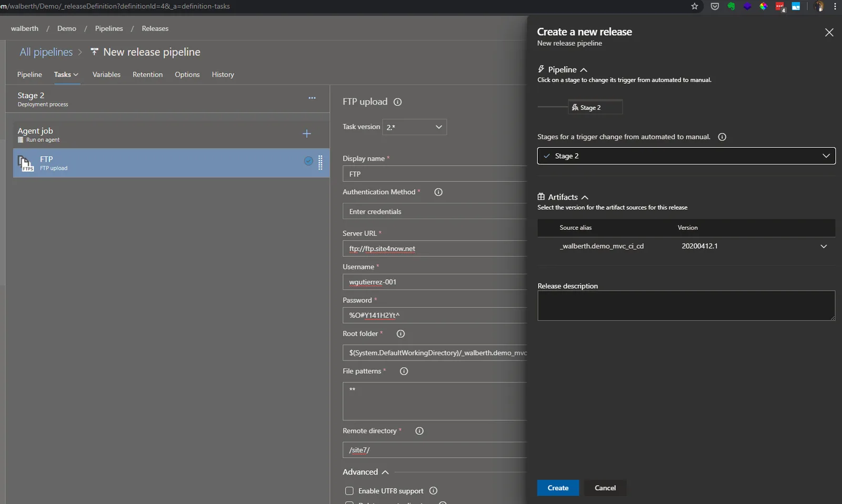Add a task to Agent job

[307, 134]
